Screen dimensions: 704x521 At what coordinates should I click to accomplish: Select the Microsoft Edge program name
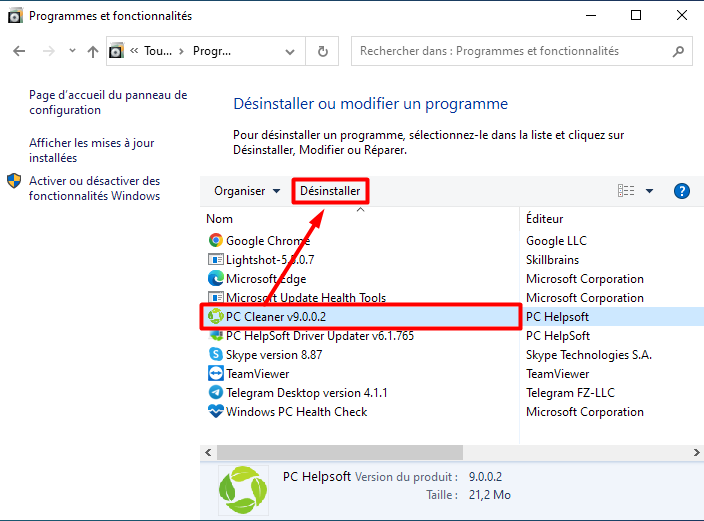tap(266, 279)
